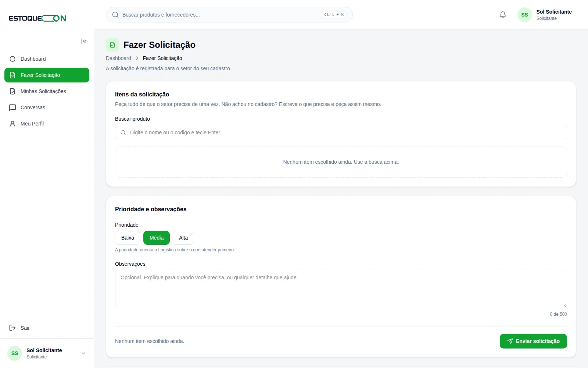Click the Enviar solicitação button
The height and width of the screenshot is (368, 588).
533,341
